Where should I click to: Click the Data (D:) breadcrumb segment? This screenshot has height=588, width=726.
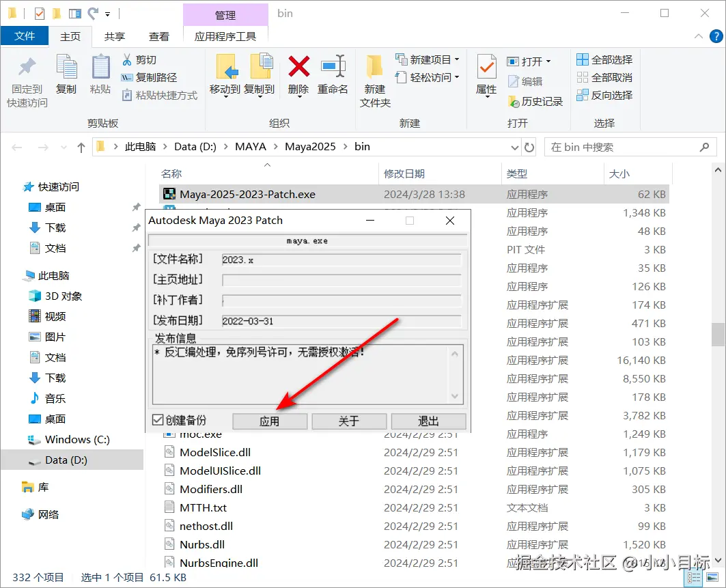(195, 147)
